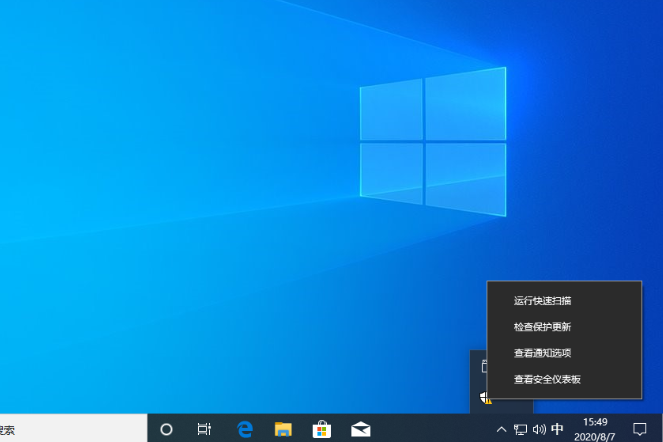Viewport: 663px width, 442px height.
Task: Open the Mail app from the taskbar
Action: 361,429
